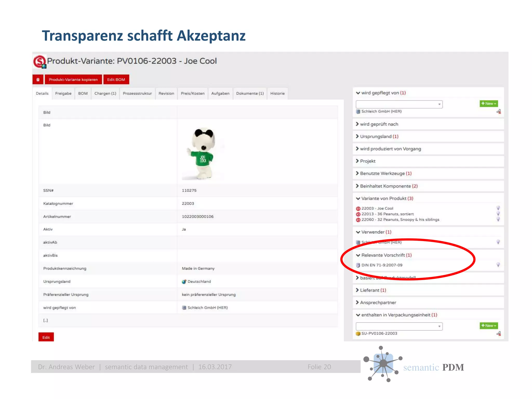532x399 pixels.
Task: Open Schleich GmbH (HER) under wird gepflegt von sidebar
Action: coord(381,111)
